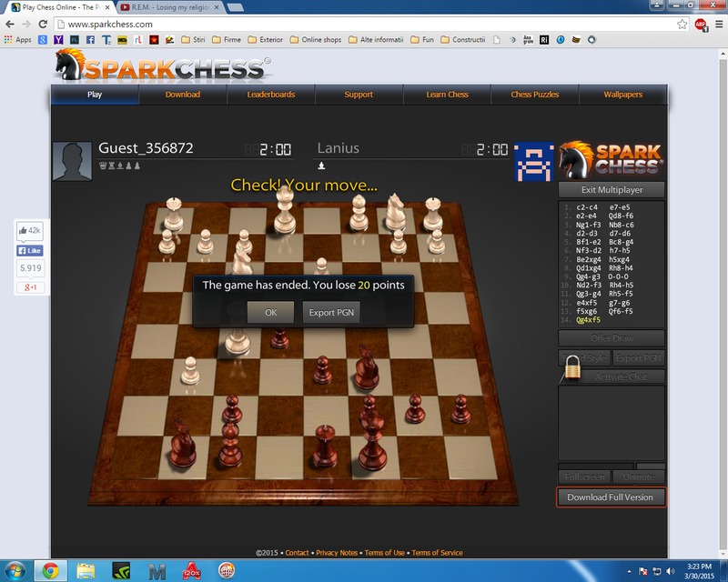728x582 pixels.
Task: Open the Exterior bookmarks folder
Action: 266,40
